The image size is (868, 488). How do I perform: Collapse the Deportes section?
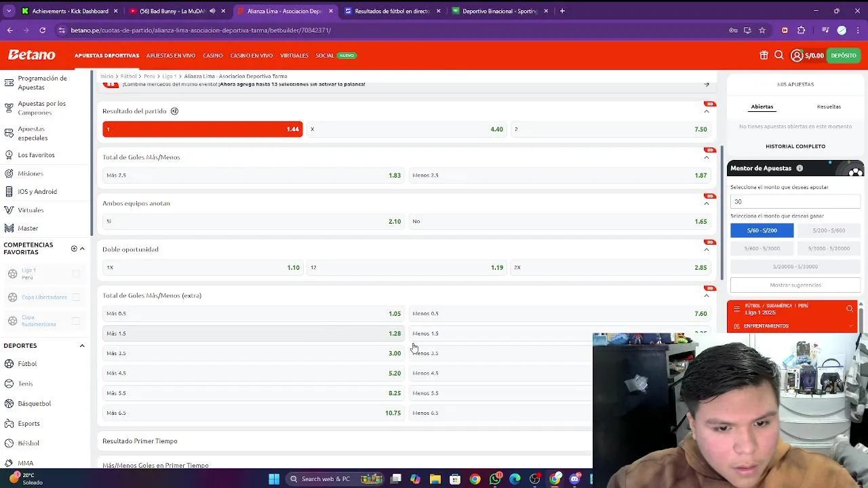(x=82, y=346)
